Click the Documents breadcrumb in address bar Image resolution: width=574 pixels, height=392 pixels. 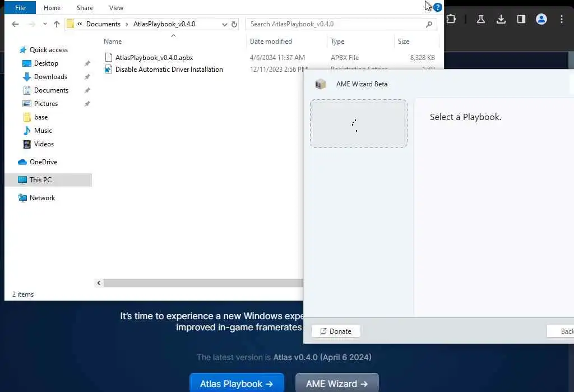pyautogui.click(x=103, y=24)
